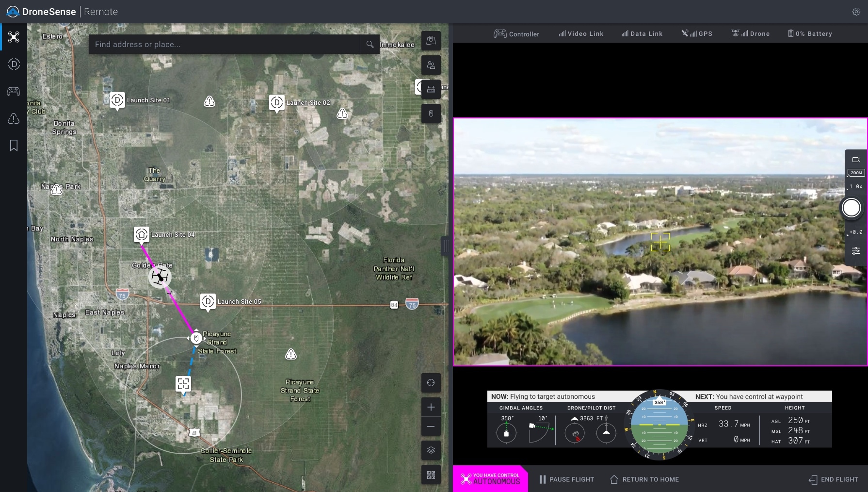The width and height of the screenshot is (868, 492).
Task: Open the map measure ruler tool
Action: click(431, 89)
